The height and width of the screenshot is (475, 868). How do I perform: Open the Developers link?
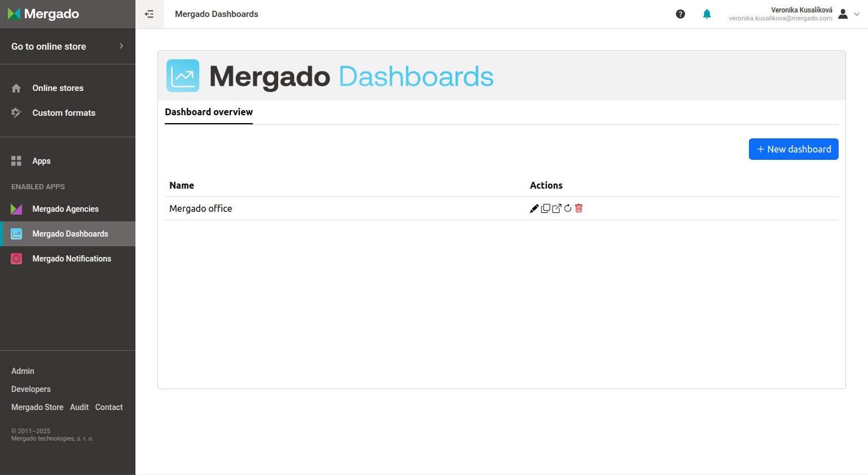(x=31, y=389)
